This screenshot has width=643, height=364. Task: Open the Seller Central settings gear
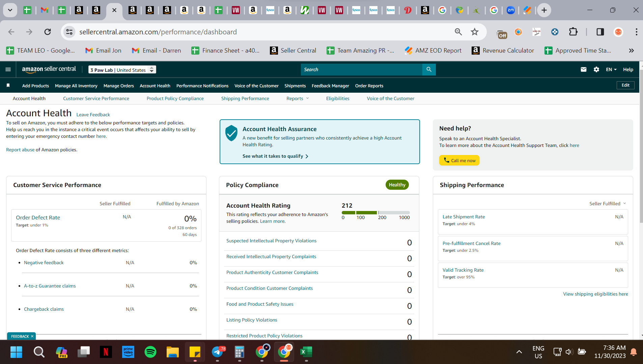click(x=596, y=69)
